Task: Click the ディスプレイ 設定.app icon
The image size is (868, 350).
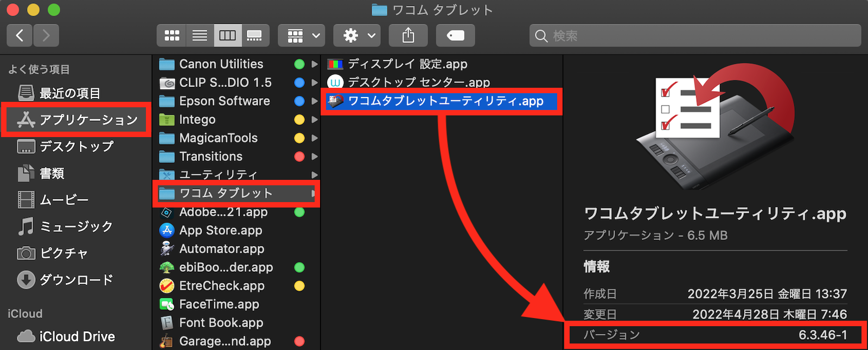Action: coord(335,64)
